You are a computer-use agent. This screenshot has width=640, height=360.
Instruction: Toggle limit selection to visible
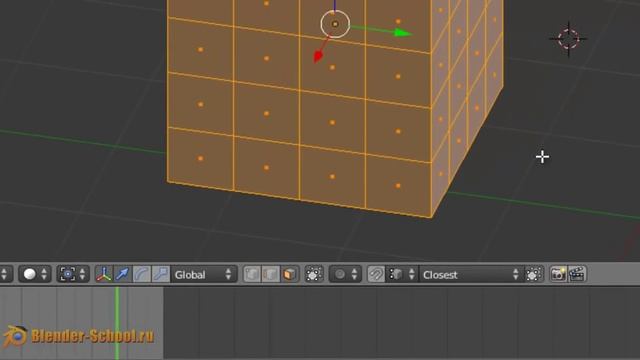pyautogui.click(x=313, y=274)
